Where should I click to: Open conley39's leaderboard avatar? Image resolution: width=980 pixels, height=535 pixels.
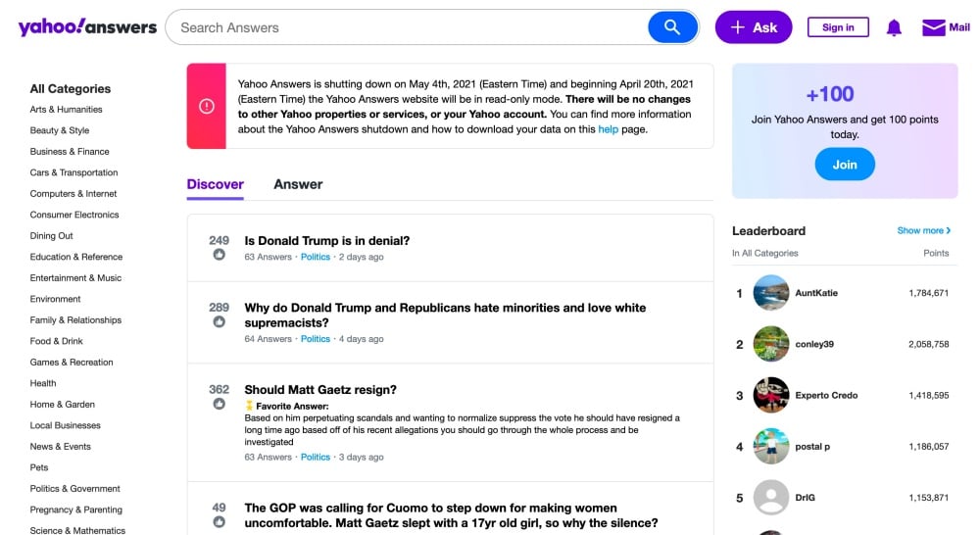(771, 344)
